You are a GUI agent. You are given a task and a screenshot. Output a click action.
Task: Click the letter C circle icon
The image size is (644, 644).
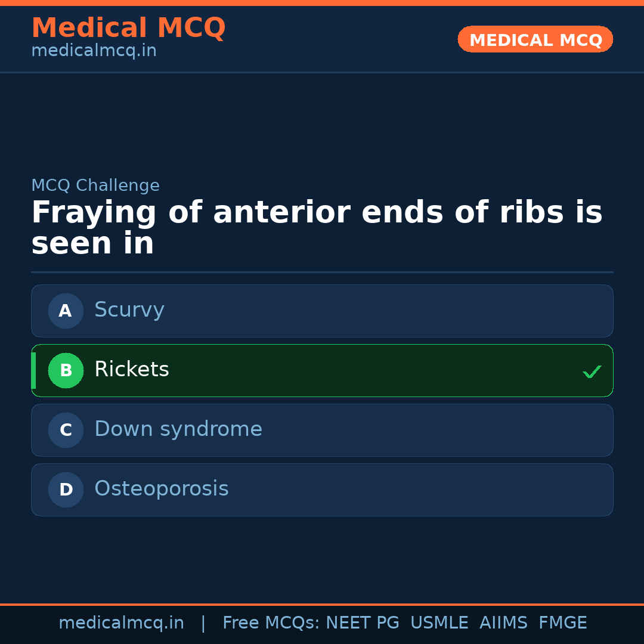click(x=66, y=430)
